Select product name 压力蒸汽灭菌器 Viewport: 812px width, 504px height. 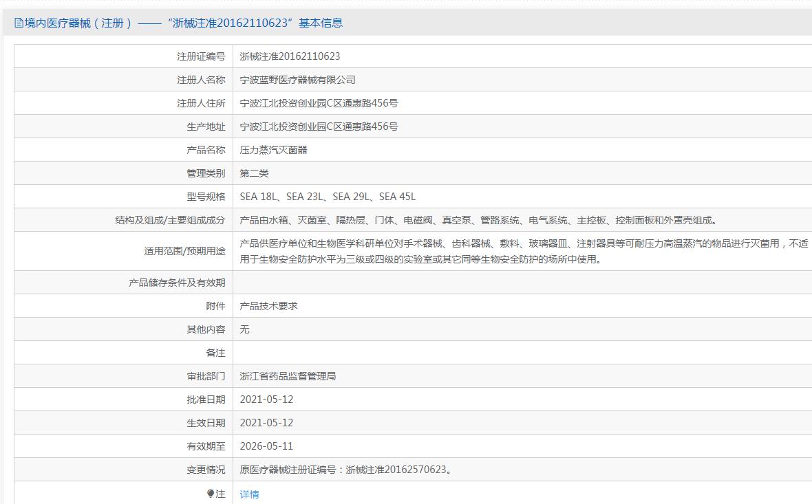[273, 149]
